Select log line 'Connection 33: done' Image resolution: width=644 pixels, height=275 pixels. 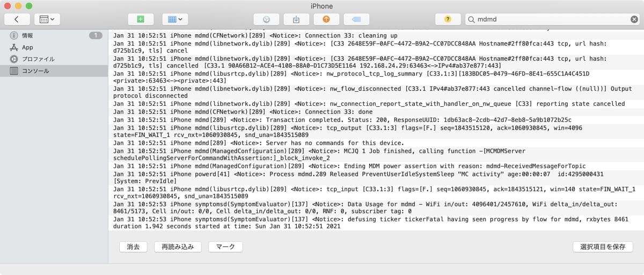(376, 111)
